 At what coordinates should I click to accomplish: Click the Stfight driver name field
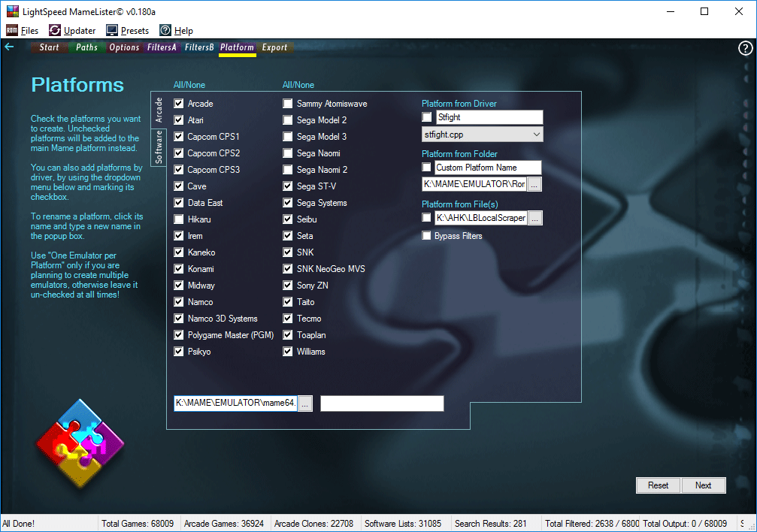click(489, 117)
